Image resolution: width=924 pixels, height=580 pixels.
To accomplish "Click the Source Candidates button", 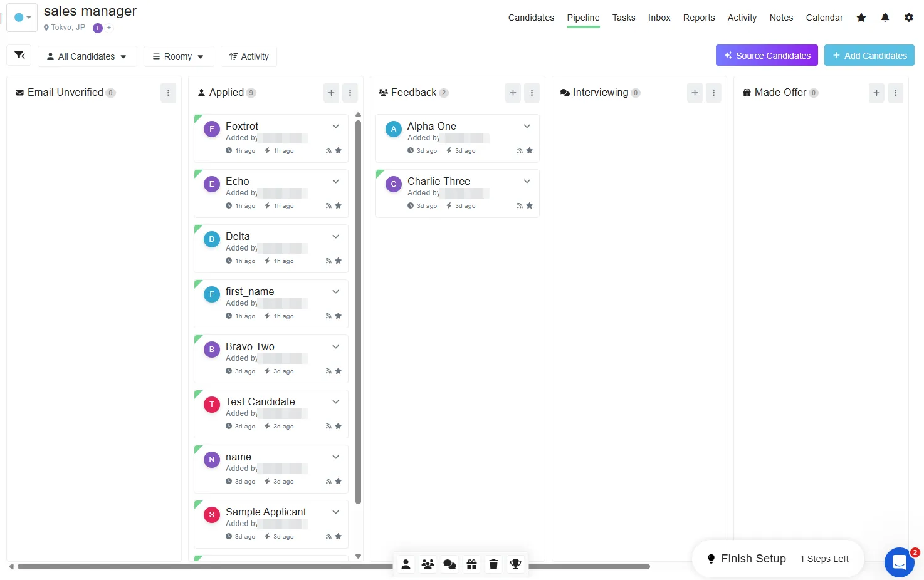I will click(x=767, y=55).
